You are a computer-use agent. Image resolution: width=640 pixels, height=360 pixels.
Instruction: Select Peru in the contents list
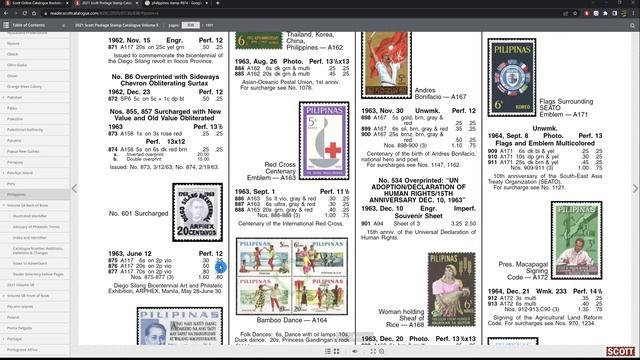pos(11,184)
